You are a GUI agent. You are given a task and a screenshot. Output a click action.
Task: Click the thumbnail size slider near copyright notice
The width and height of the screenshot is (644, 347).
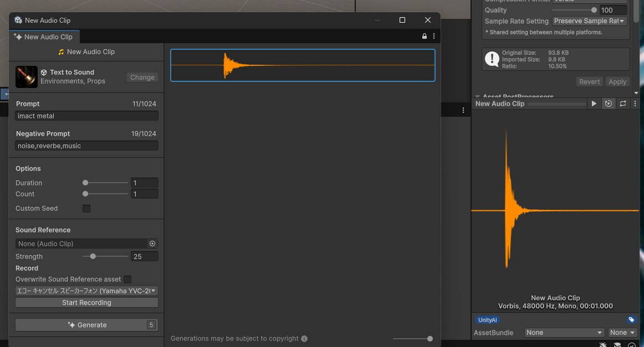tap(412, 339)
